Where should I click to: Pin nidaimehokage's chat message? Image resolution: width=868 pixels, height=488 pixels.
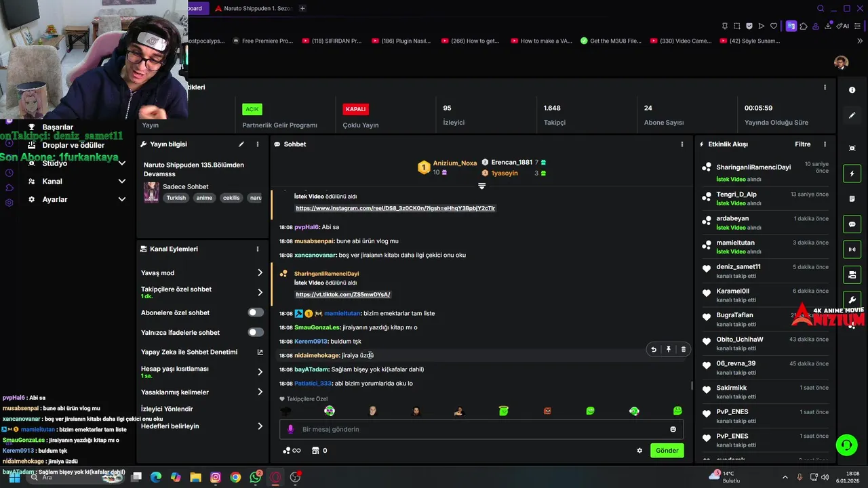669,350
